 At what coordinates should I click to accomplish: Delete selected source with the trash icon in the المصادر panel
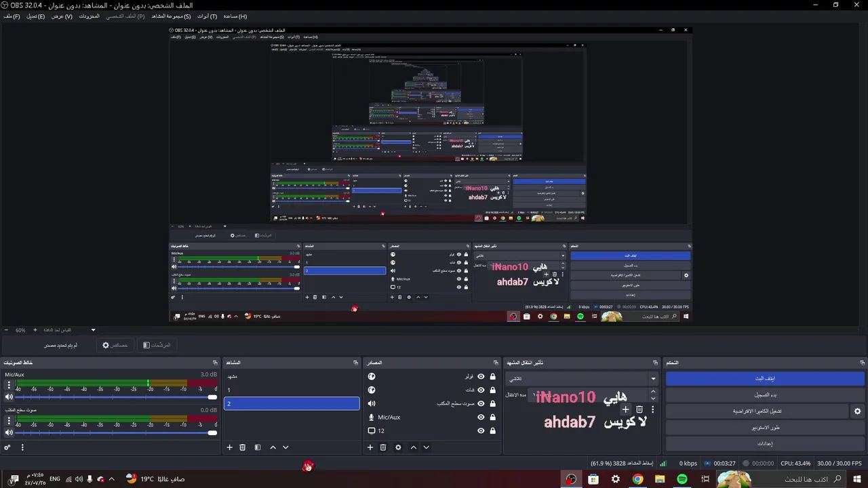(x=383, y=447)
